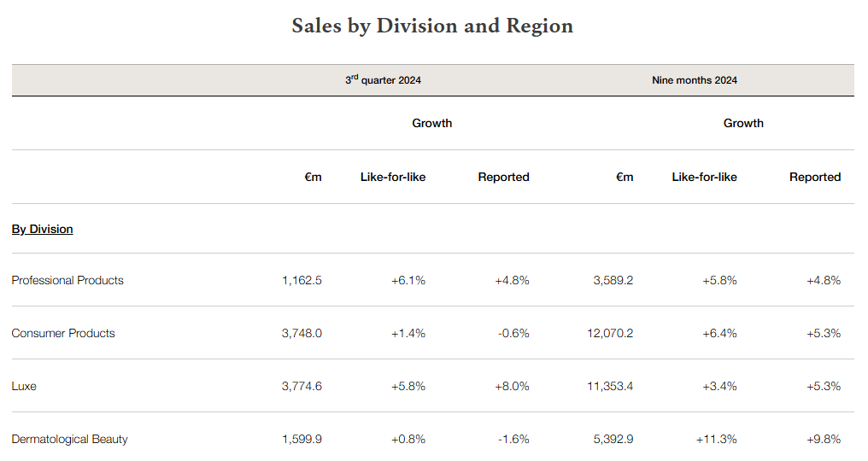
Task: Click the Growth header under 3rd quarter
Action: 431,123
